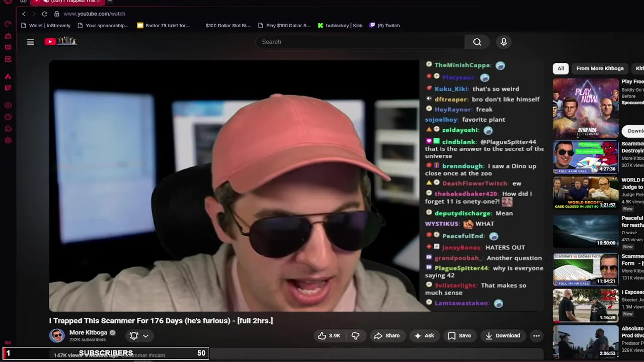644x362 pixels.
Task: Select the All filter chip
Action: click(560, 68)
